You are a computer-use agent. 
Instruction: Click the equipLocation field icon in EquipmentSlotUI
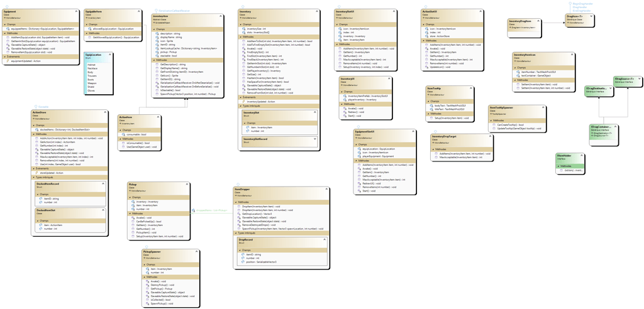(359, 149)
